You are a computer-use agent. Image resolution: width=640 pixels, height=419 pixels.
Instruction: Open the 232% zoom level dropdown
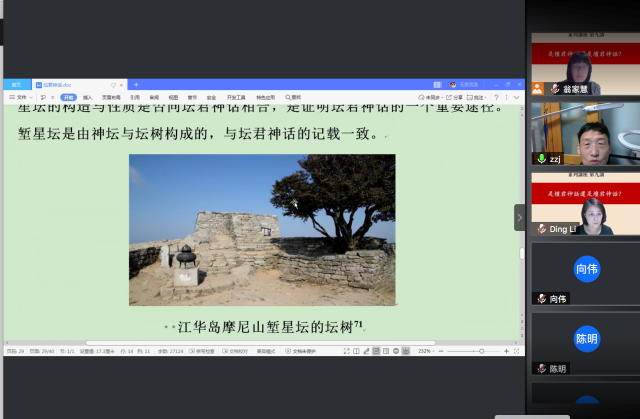[x=426, y=351]
